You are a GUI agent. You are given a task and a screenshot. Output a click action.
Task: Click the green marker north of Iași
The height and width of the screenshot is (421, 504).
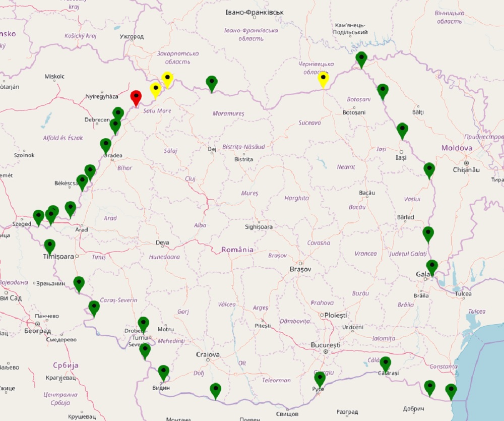[x=402, y=130]
